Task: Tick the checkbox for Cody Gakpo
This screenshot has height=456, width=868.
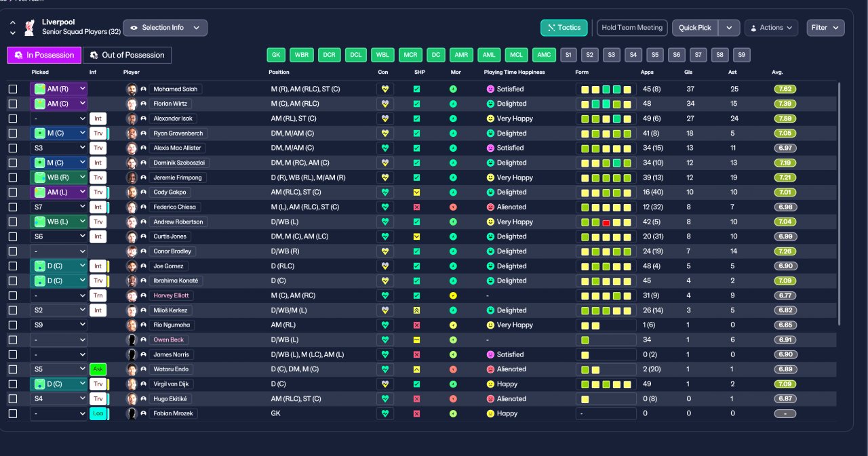Action: pos(13,192)
